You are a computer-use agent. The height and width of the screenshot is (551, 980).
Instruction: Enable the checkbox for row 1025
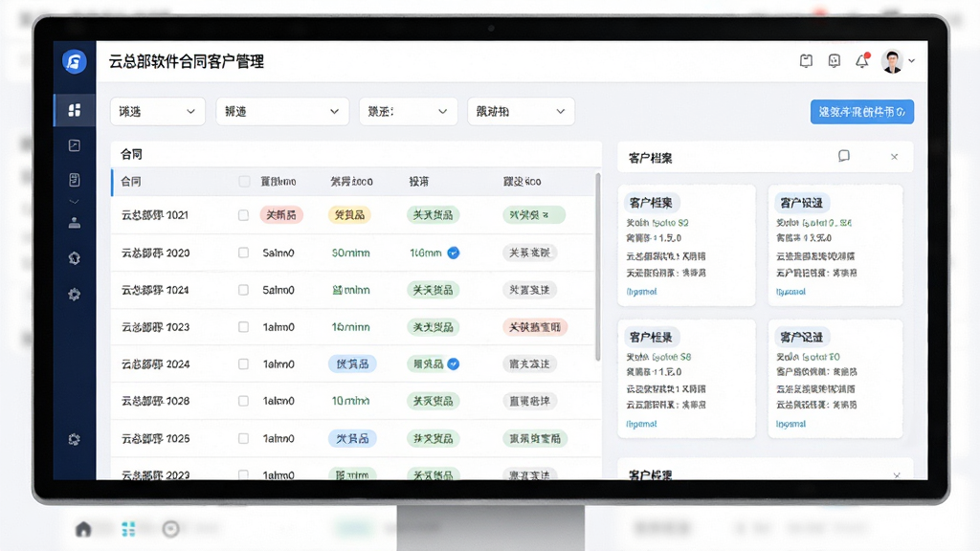[243, 438]
